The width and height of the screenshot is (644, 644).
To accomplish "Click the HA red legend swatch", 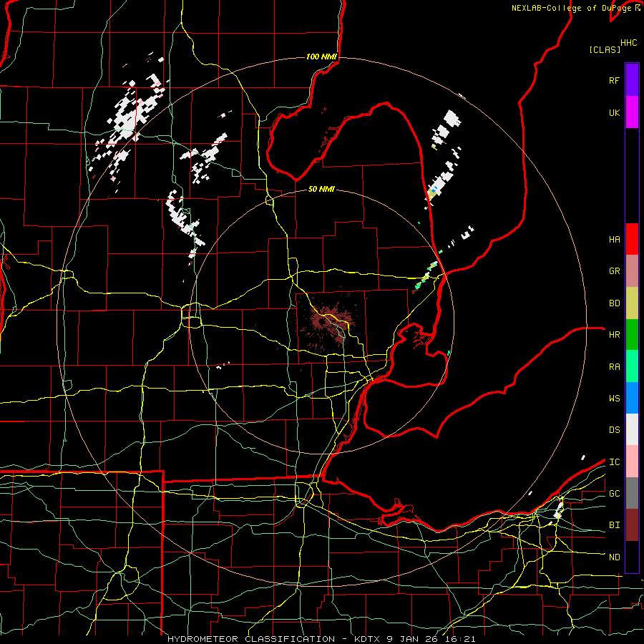I will (632, 239).
